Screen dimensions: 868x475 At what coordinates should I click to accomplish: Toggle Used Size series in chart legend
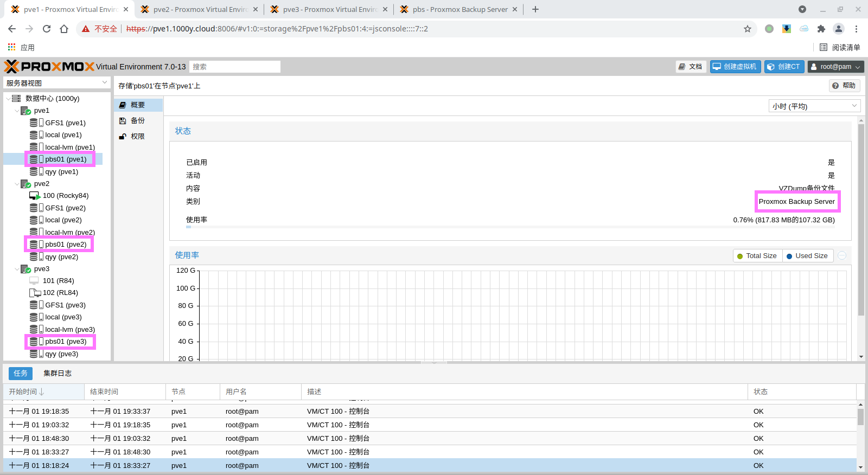pyautogui.click(x=807, y=256)
